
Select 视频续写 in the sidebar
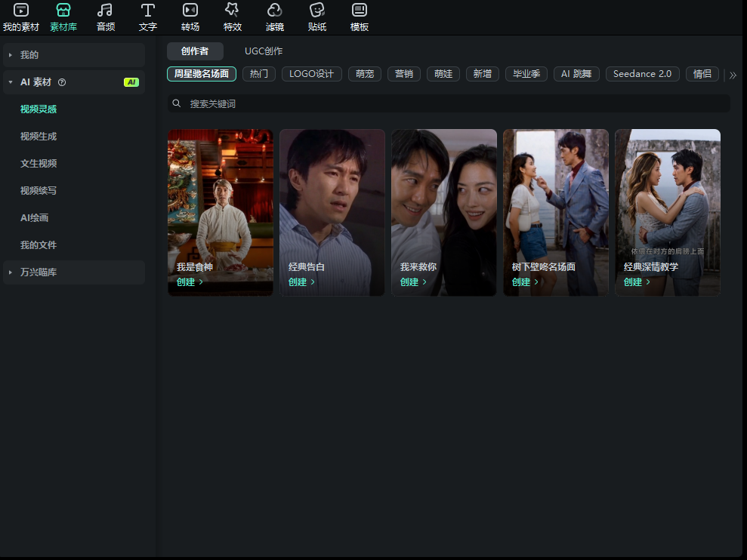point(39,190)
